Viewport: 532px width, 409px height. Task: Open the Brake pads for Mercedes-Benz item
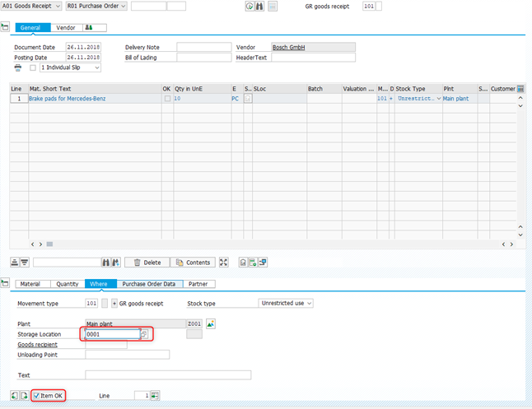pyautogui.click(x=68, y=99)
